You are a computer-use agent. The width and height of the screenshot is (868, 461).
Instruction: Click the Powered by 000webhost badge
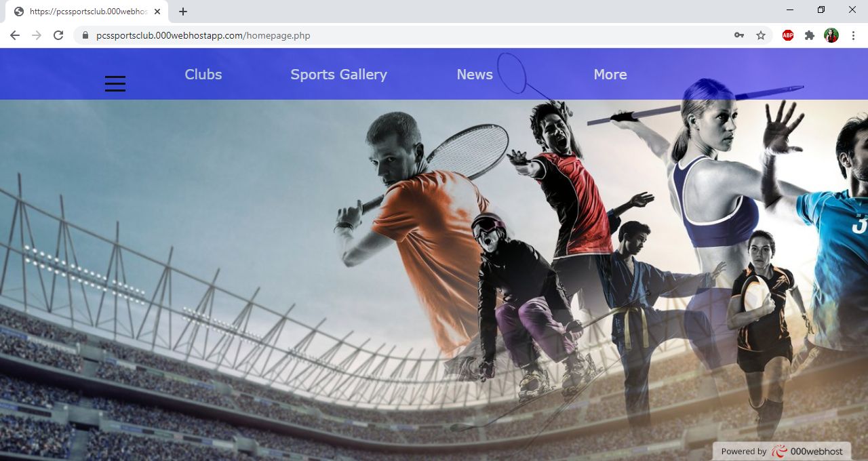780,451
